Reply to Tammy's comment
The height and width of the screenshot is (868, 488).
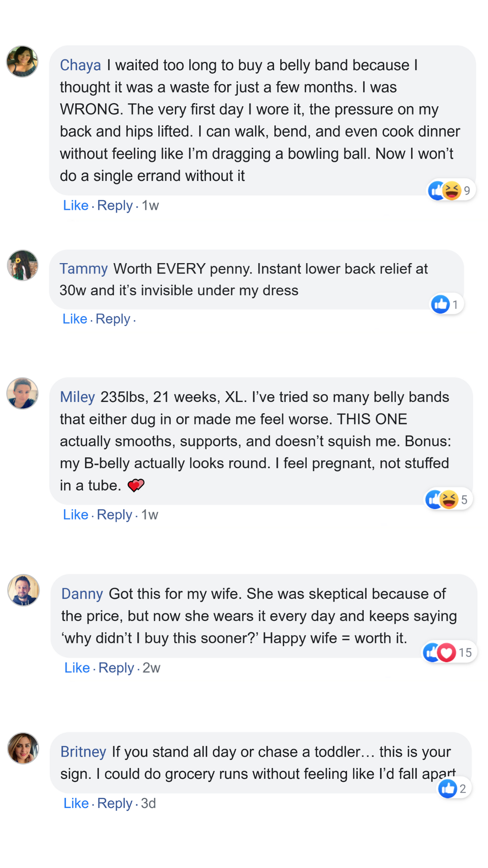(x=113, y=319)
